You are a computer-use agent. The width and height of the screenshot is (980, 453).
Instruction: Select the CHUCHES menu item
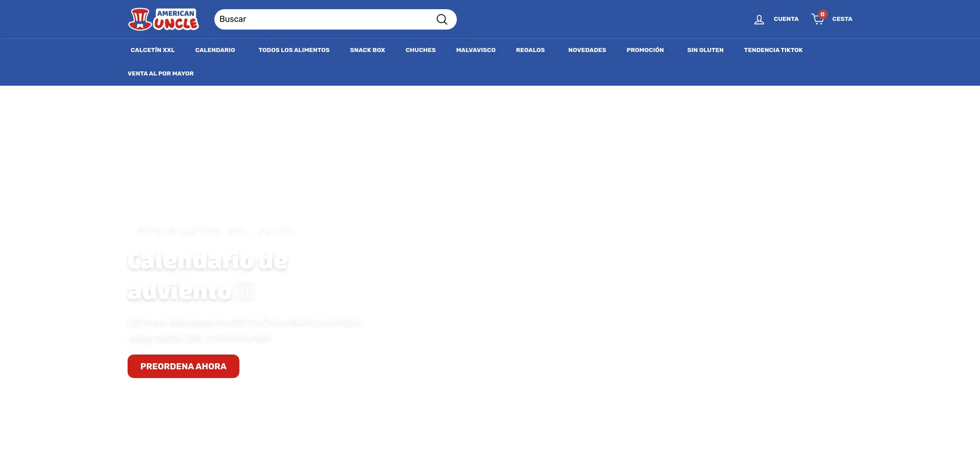tap(420, 50)
